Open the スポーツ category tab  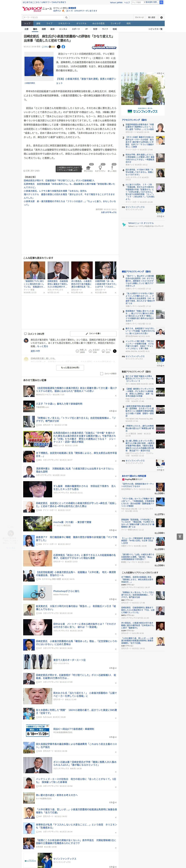[x=76, y=29]
